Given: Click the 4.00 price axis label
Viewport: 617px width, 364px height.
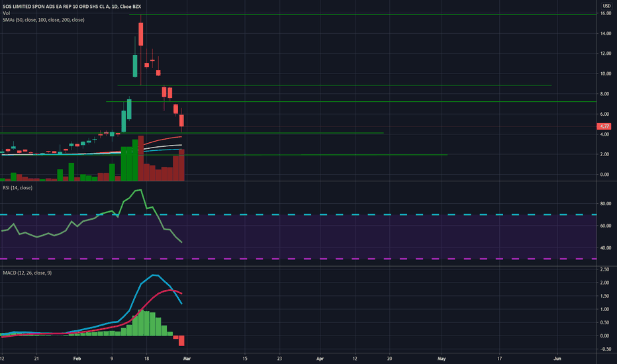Looking at the screenshot, I should pos(605,134).
